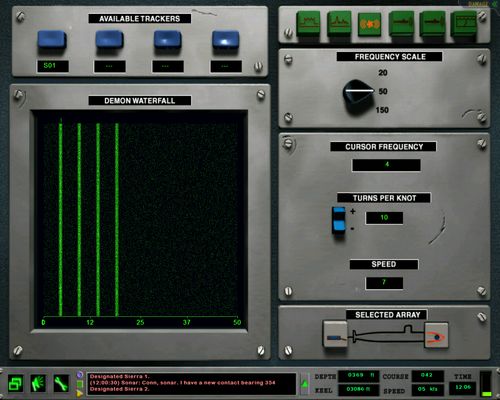
Task: Decrease turns per knot with minus switch
Action: click(339, 227)
